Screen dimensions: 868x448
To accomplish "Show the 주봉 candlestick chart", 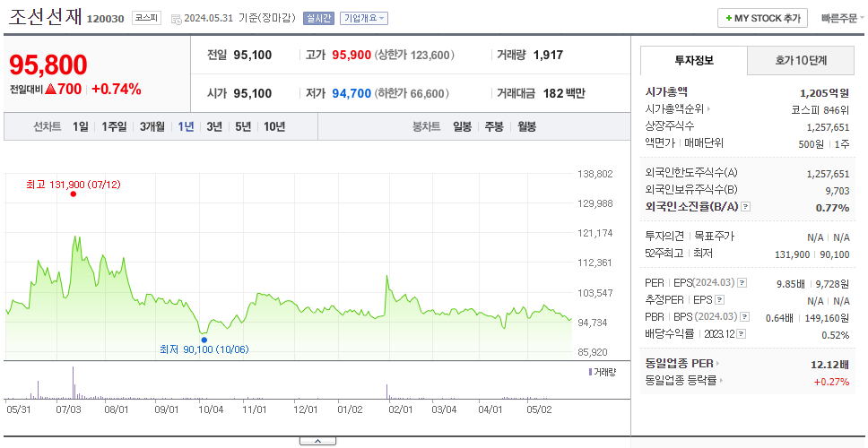I will (x=494, y=126).
